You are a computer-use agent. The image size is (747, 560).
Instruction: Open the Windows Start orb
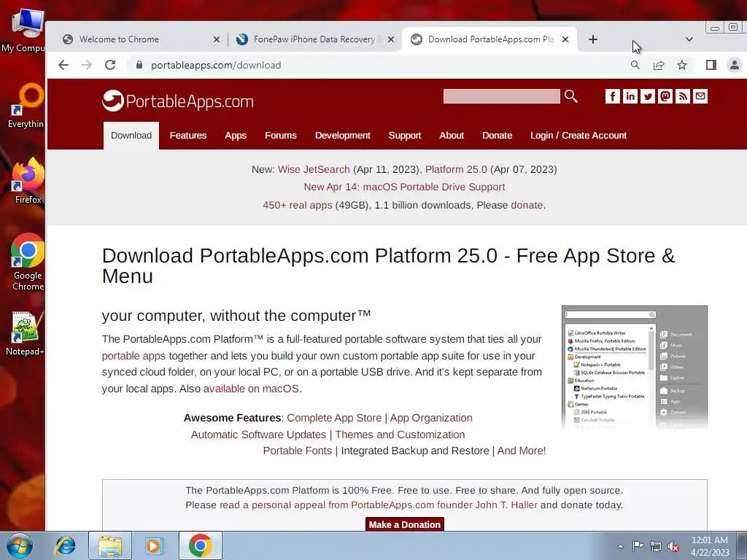coord(19,545)
